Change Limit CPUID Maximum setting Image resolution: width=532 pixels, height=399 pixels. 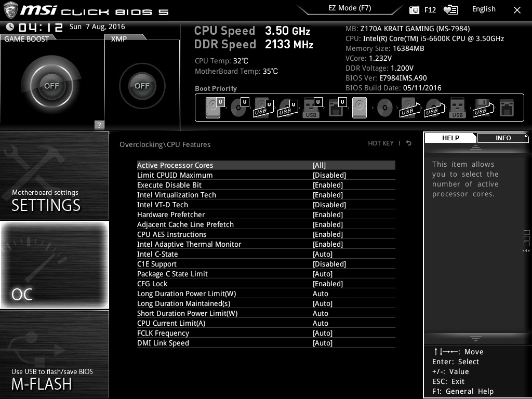click(x=266, y=175)
